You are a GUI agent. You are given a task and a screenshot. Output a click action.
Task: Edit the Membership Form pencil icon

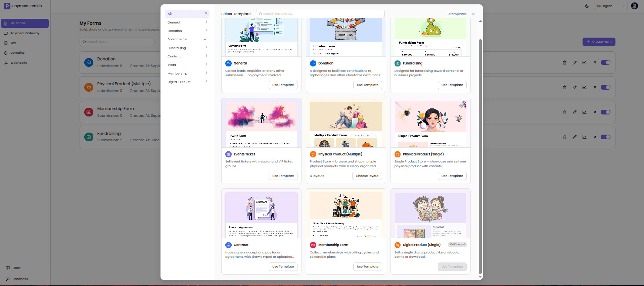[x=574, y=112]
